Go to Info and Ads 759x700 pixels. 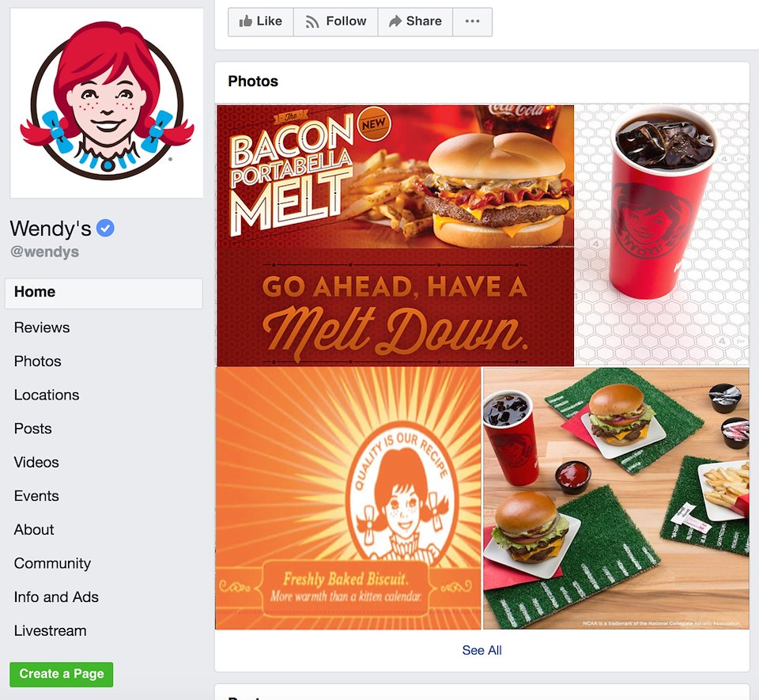[56, 597]
